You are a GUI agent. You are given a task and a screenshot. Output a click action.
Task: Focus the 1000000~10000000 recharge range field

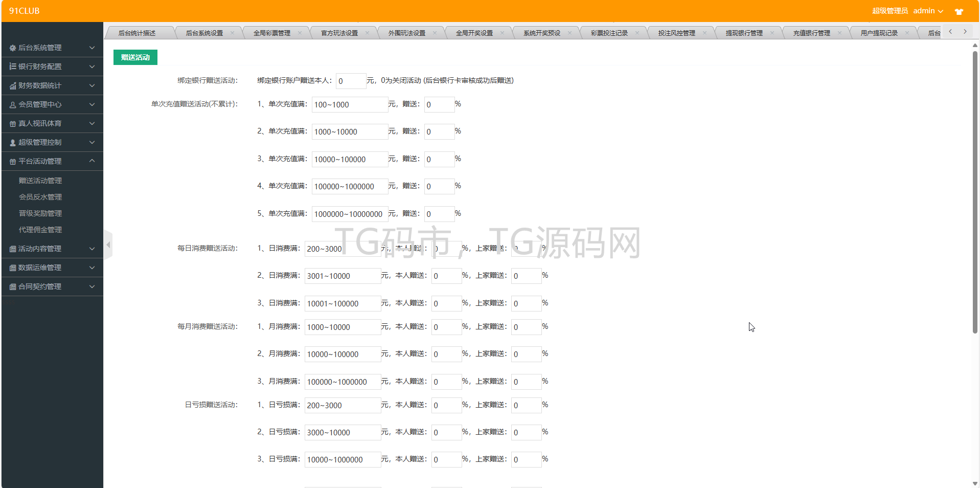pyautogui.click(x=350, y=214)
